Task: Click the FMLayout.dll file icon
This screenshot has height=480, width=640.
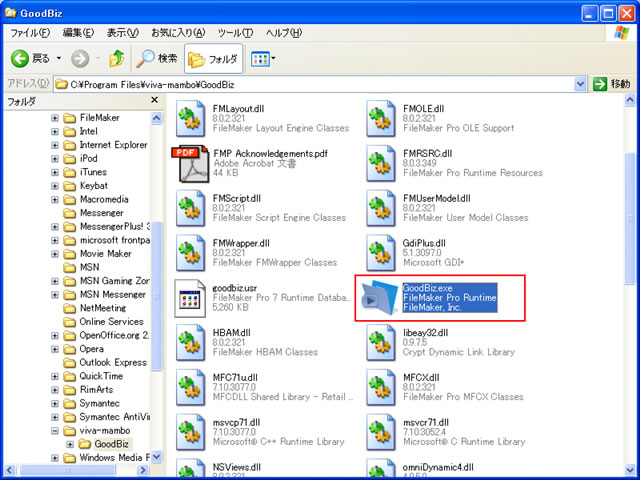Action: [x=190, y=120]
